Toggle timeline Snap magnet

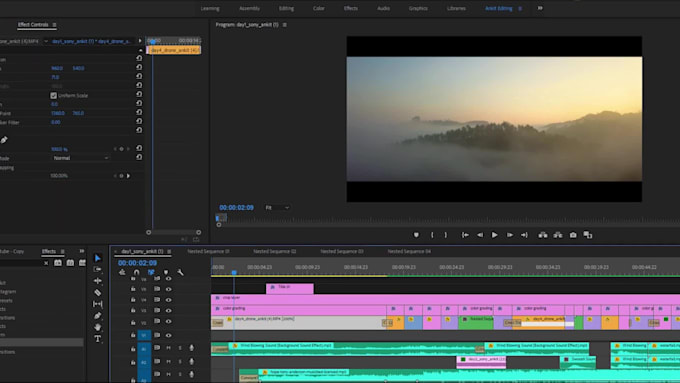click(137, 272)
